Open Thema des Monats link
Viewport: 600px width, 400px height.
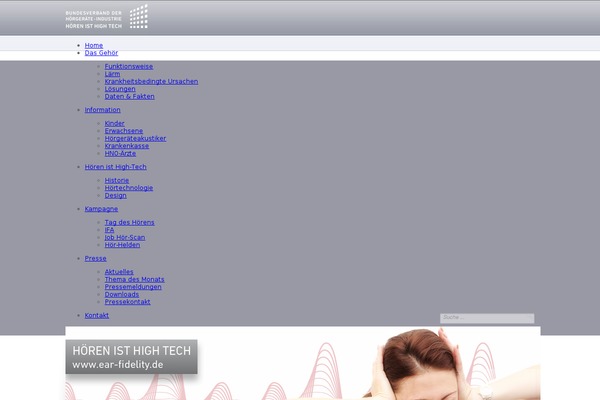134,279
